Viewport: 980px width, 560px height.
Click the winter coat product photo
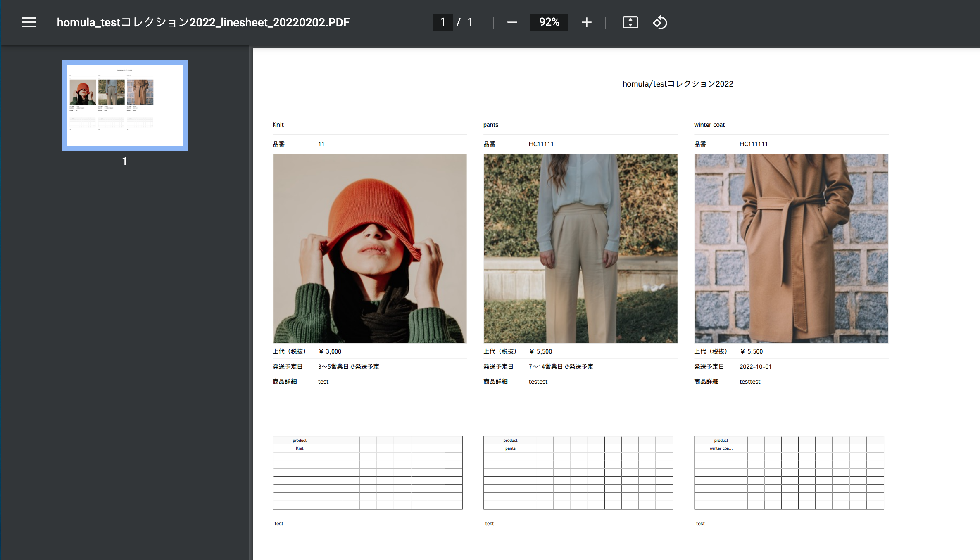[791, 248]
